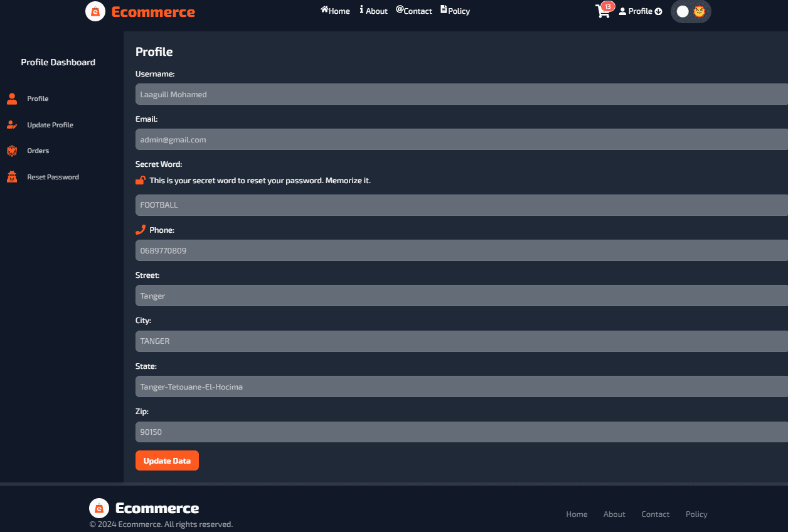Navigate to the Policy menu item
Viewport: 788px width, 532px height.
455,11
